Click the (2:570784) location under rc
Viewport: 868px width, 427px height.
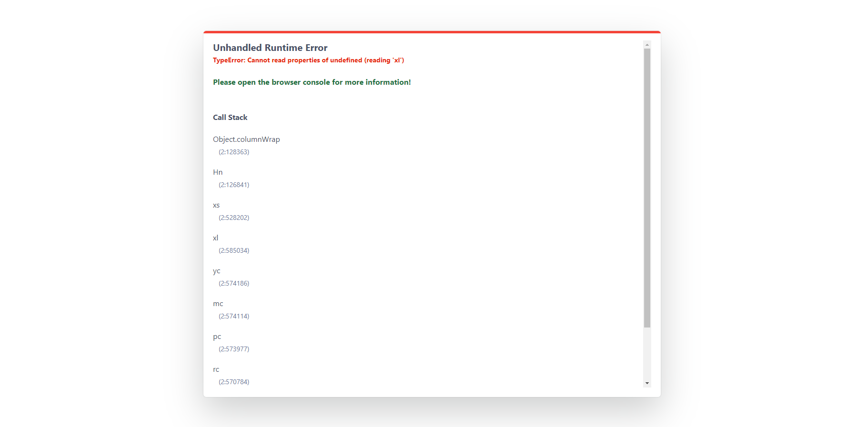point(234,382)
